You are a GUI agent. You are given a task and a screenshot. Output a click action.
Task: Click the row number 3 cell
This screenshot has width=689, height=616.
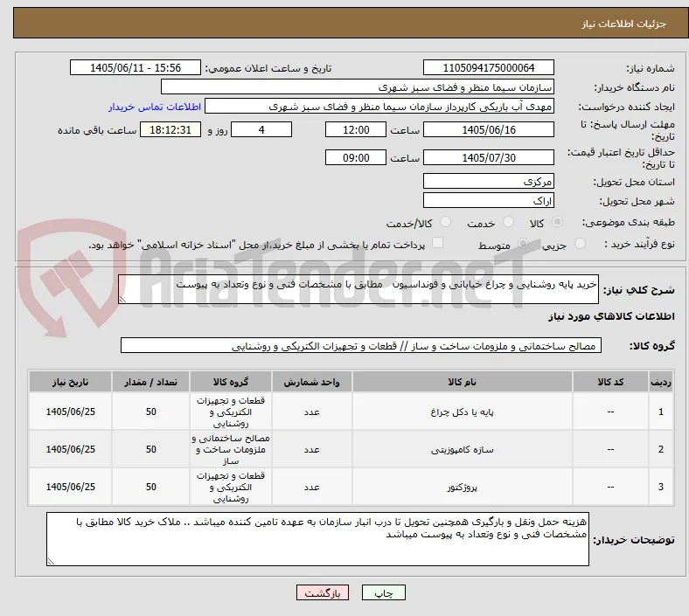660,488
